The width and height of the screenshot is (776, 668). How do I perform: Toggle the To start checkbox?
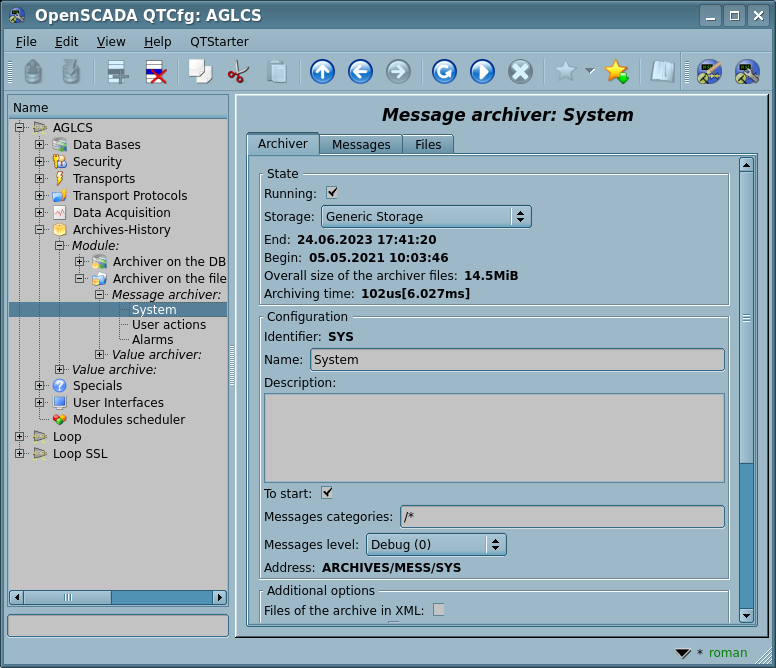327,493
